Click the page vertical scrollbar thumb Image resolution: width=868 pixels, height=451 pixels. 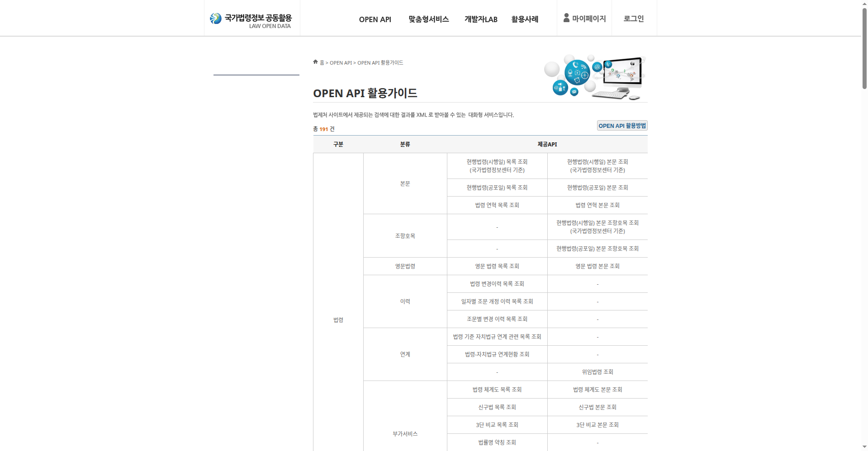tap(864, 48)
